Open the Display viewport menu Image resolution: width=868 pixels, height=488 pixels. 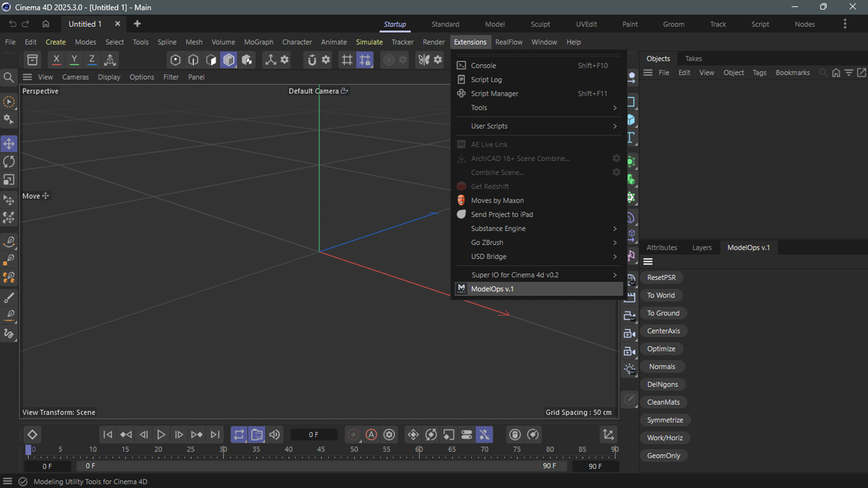[x=109, y=77]
